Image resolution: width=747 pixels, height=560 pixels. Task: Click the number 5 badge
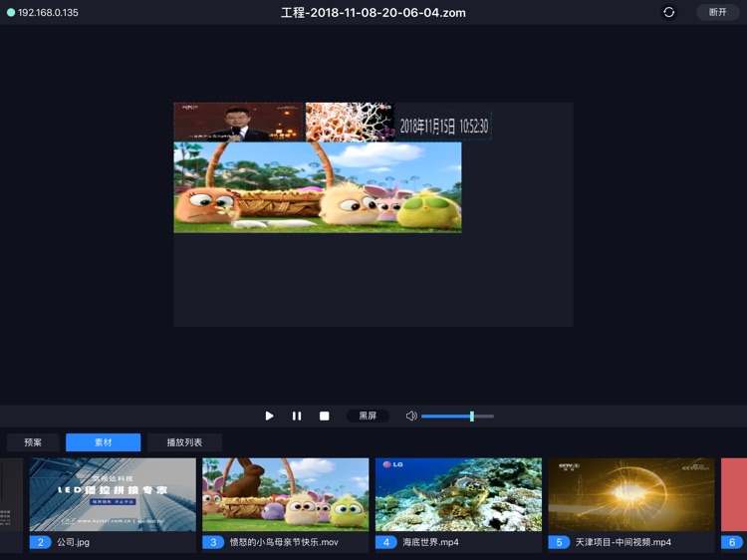[560, 542]
